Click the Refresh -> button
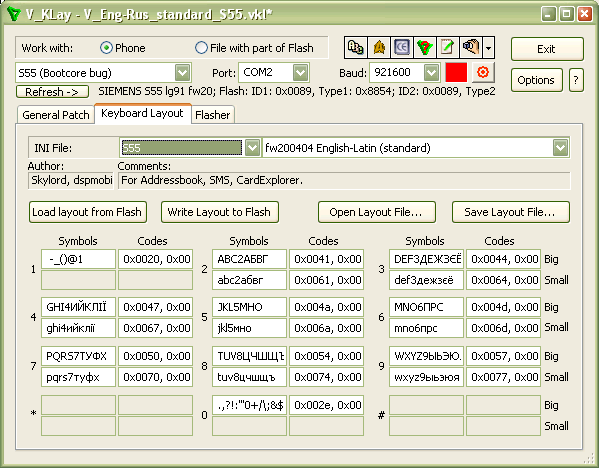Screen dimensions: 599x468 click(52, 92)
